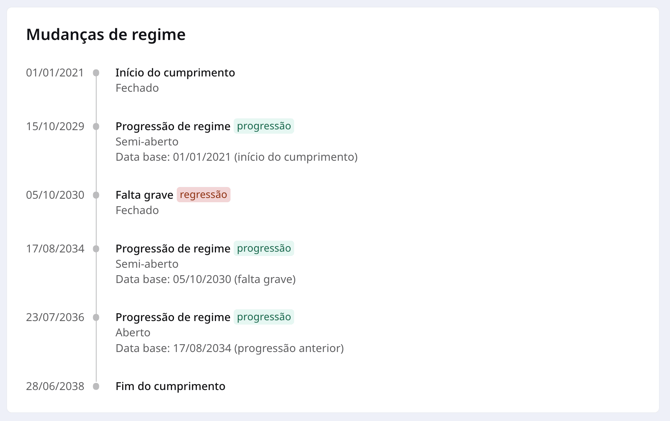Click Data base: 05/10/2030 (falta grave) text
The image size is (670, 421).
point(206,279)
